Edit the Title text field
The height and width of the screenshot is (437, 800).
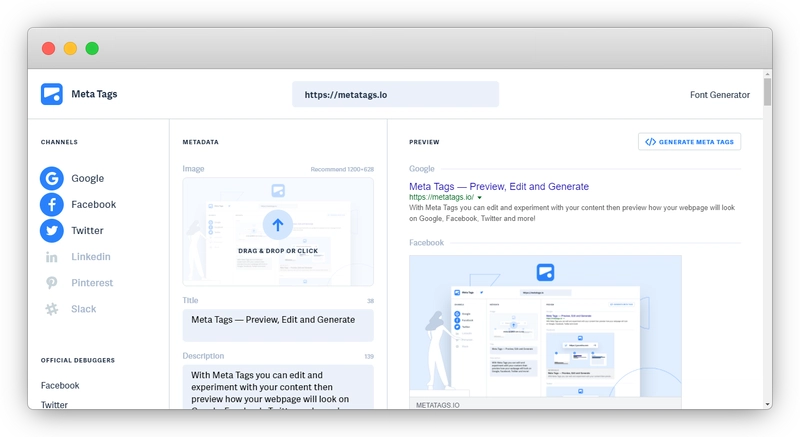(x=278, y=325)
